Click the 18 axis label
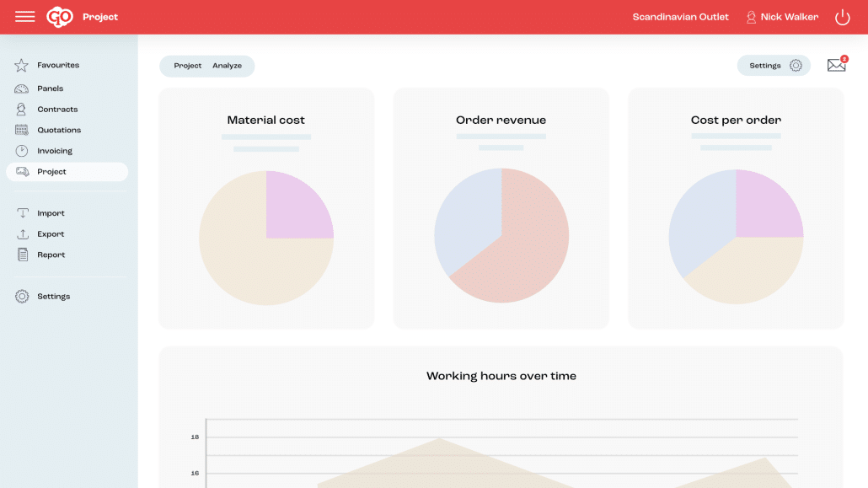The image size is (868, 488). [x=195, y=437]
